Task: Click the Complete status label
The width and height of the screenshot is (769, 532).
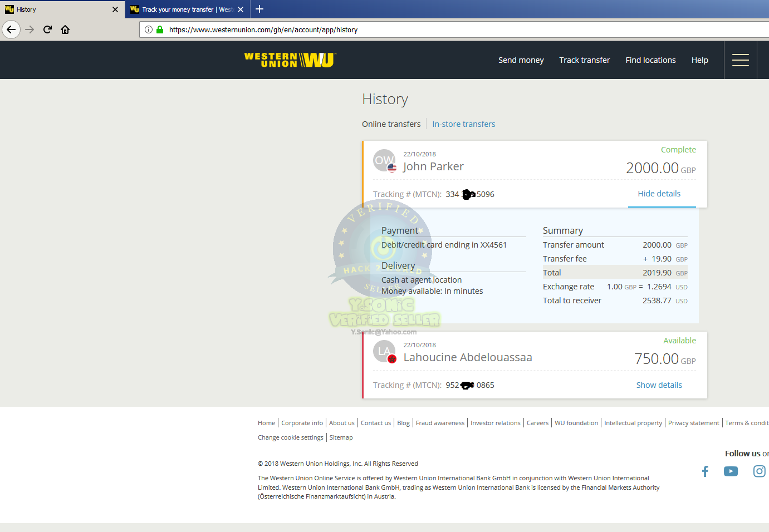Action: [x=678, y=150]
